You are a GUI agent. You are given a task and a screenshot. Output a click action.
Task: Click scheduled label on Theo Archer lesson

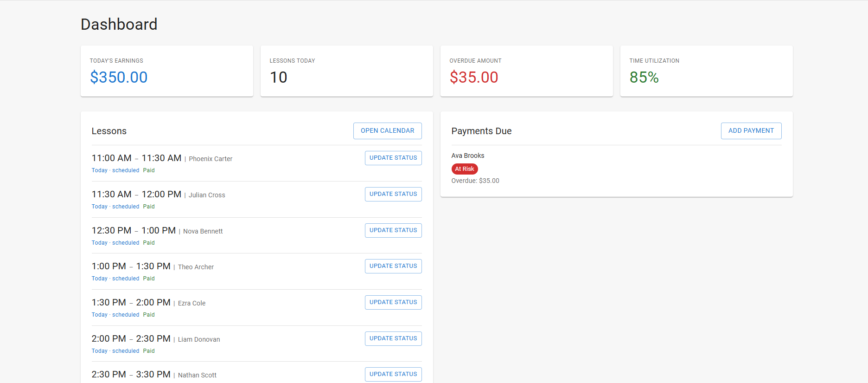[126, 279]
